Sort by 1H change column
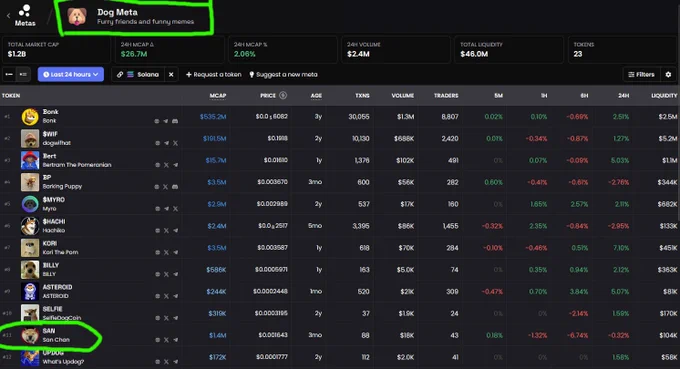Image resolution: width=680 pixels, height=369 pixels. (544, 95)
